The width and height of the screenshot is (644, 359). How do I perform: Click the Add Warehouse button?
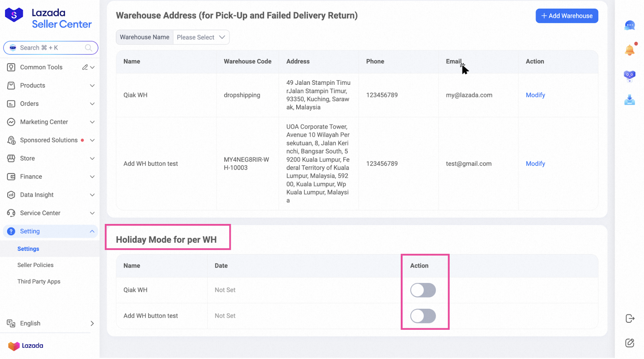click(x=566, y=16)
